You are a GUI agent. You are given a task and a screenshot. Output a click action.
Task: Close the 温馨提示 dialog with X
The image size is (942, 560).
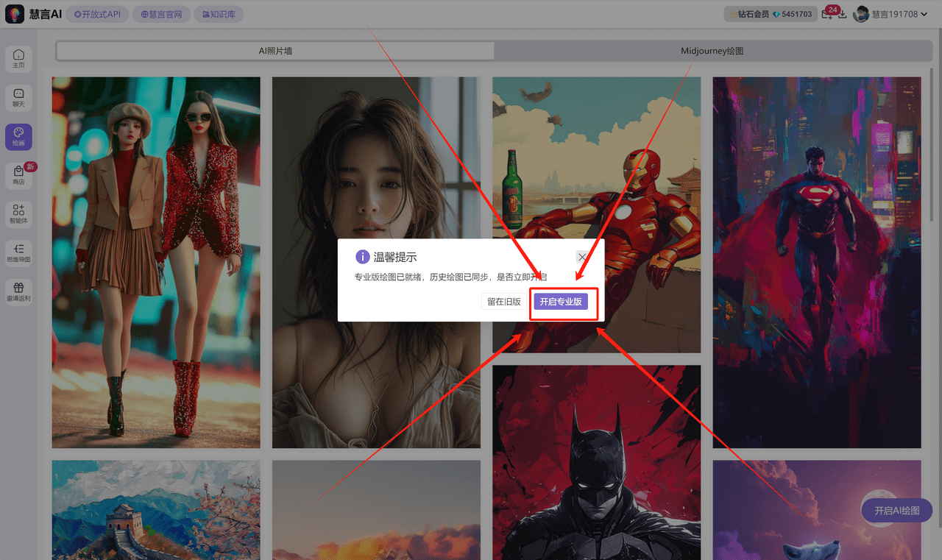click(x=582, y=257)
